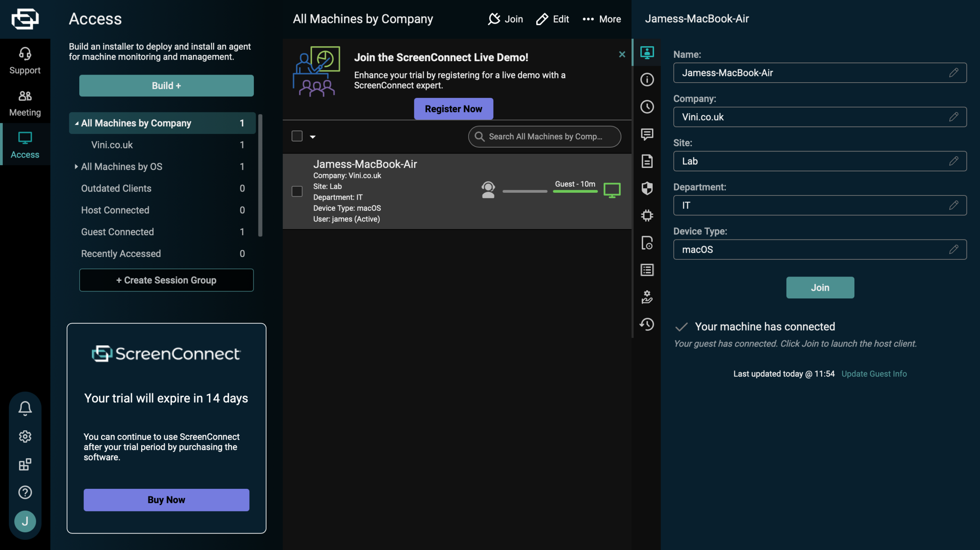Switch to the Support section
The height and width of the screenshot is (550, 980).
pyautogui.click(x=25, y=60)
